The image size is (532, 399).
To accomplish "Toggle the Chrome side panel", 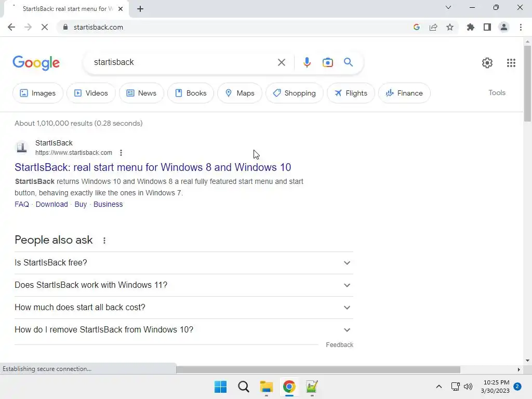I will (x=487, y=27).
